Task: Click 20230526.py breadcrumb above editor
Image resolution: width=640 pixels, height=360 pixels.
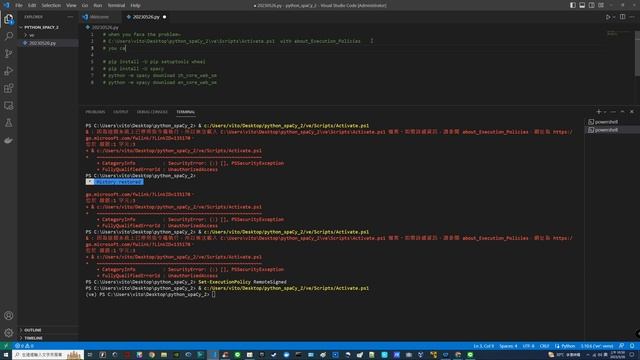Action: click(105, 27)
